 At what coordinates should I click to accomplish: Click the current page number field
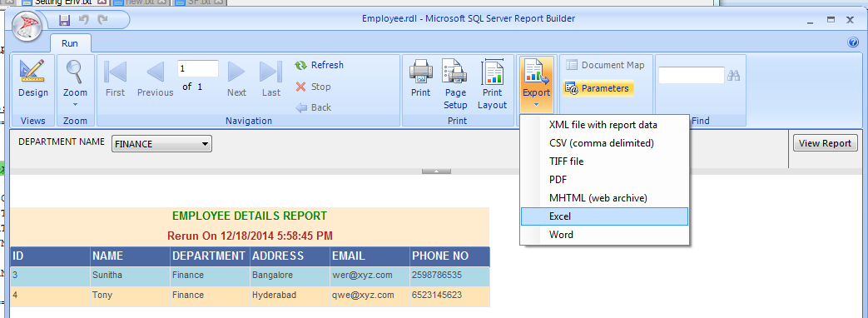197,69
